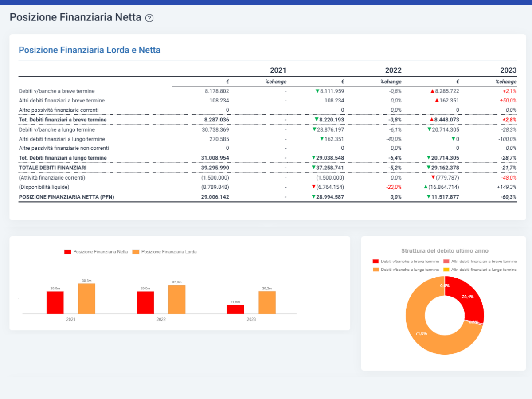The image size is (532, 399).
Task: Click the 2023 column header
Action: pyautogui.click(x=509, y=70)
